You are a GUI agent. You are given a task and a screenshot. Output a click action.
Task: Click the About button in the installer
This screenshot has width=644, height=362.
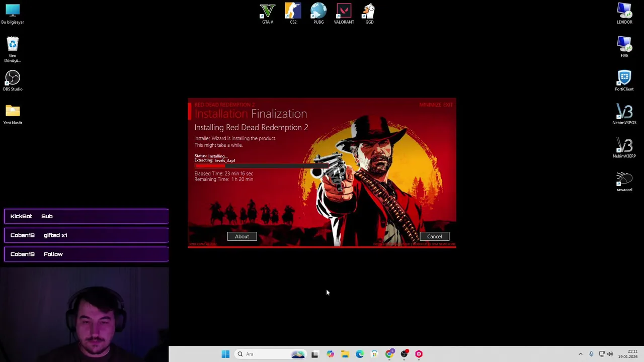242,236
